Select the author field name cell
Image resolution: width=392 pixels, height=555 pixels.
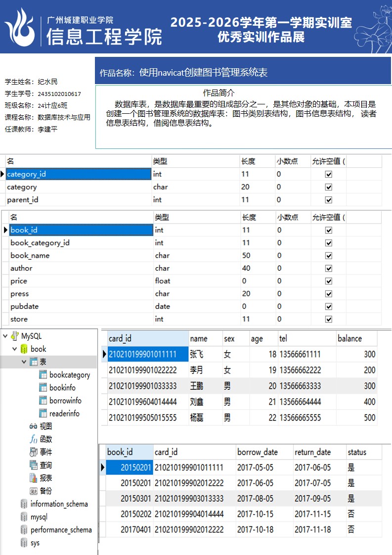point(21,268)
